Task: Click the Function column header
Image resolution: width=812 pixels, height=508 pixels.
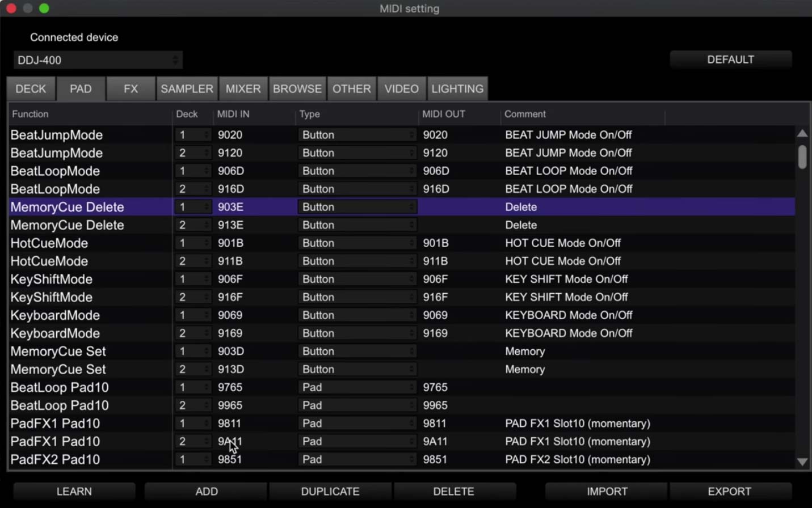Action: [x=31, y=114]
